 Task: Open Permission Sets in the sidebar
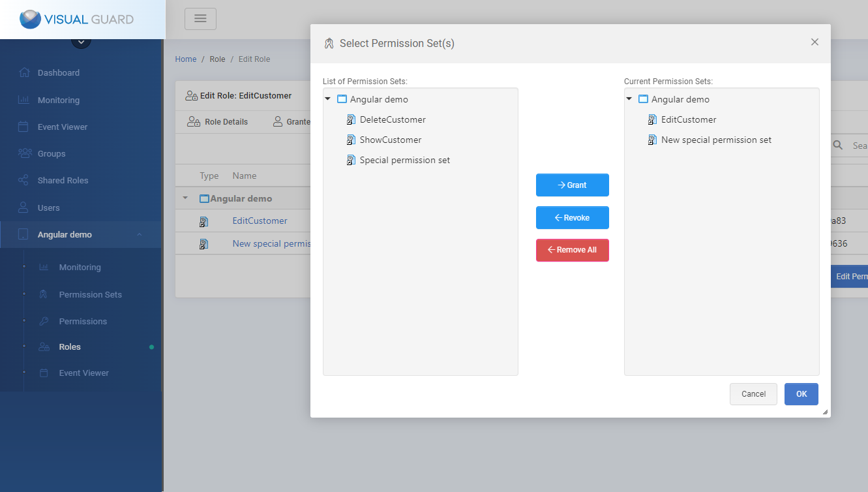pos(90,295)
